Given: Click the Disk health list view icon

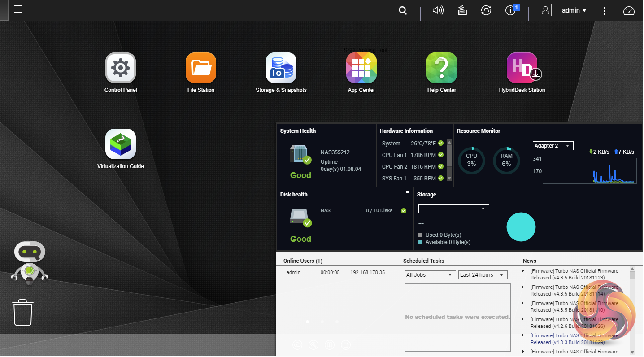Looking at the screenshot, I should pos(407,193).
